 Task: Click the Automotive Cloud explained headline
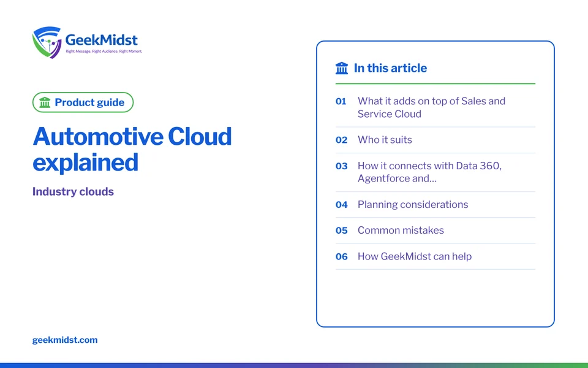[132, 149]
